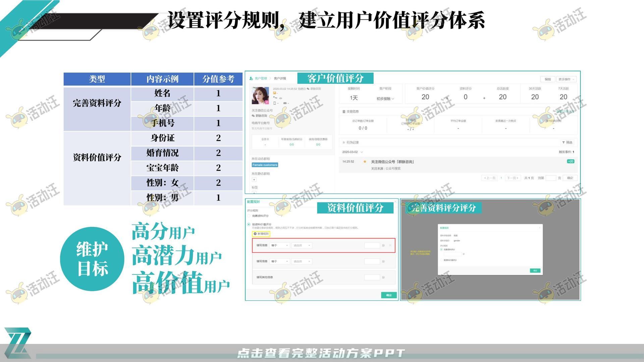Click the customer value score 20
Image resolution: width=644 pixels, height=362 pixels.
(425, 97)
